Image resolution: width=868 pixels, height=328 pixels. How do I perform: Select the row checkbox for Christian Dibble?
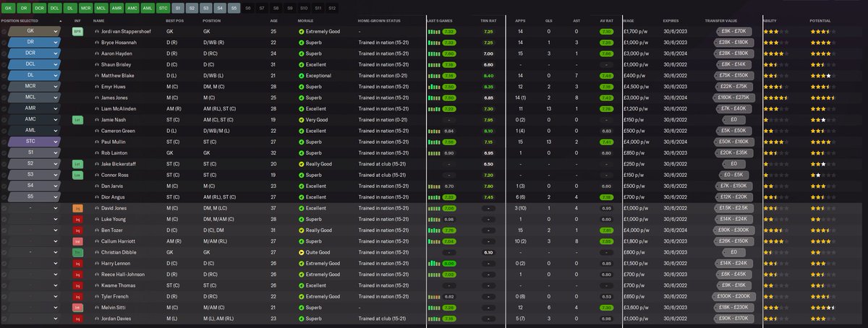[x=4, y=252]
